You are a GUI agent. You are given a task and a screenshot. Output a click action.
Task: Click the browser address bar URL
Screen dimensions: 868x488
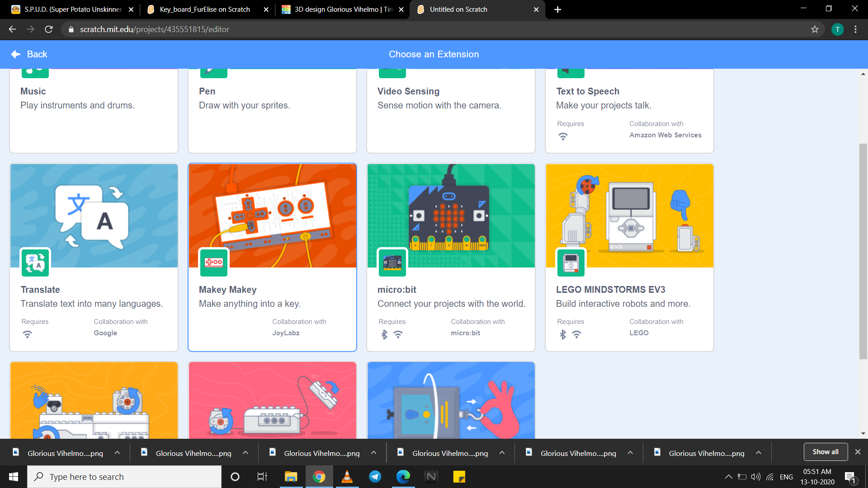(x=155, y=29)
